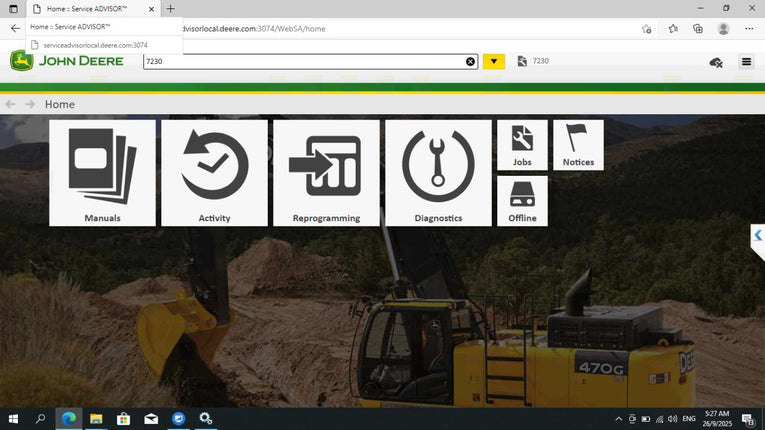Open the Jobs tile

[522, 145]
